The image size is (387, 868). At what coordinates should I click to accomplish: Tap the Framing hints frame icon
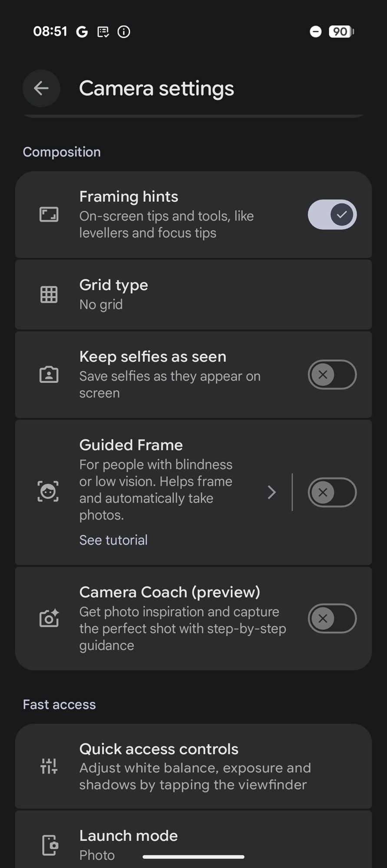pos(49,214)
